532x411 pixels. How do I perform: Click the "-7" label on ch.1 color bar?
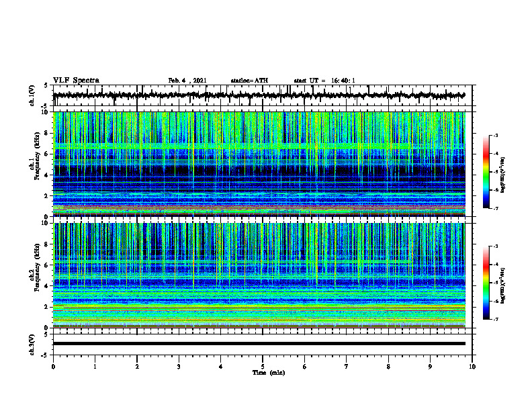[x=496, y=208]
